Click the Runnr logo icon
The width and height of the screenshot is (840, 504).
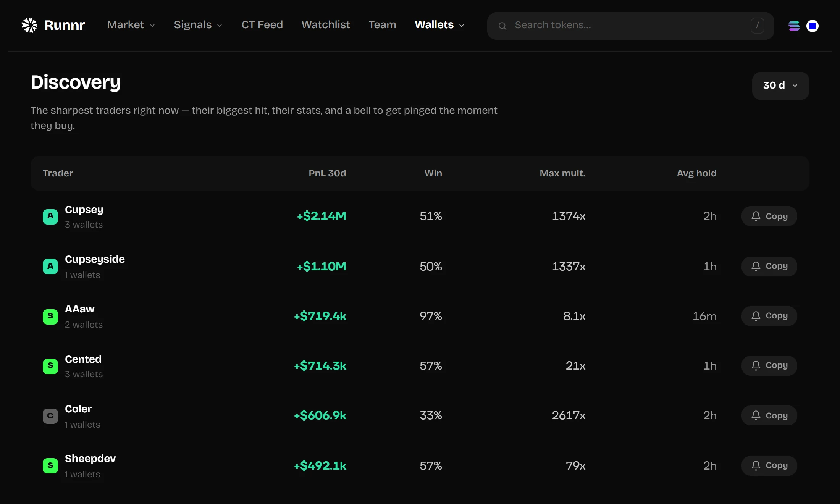click(29, 25)
